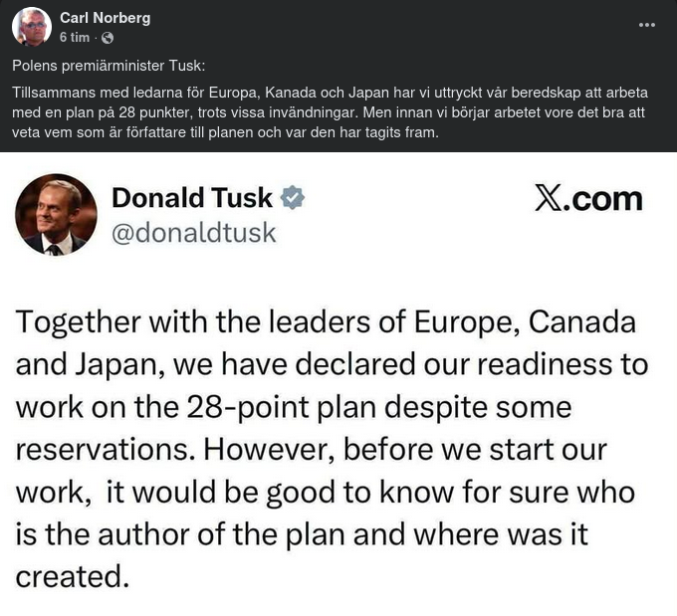Click the blue verified badge beside Donald Tusk
677x616 pixels.
tap(293, 197)
